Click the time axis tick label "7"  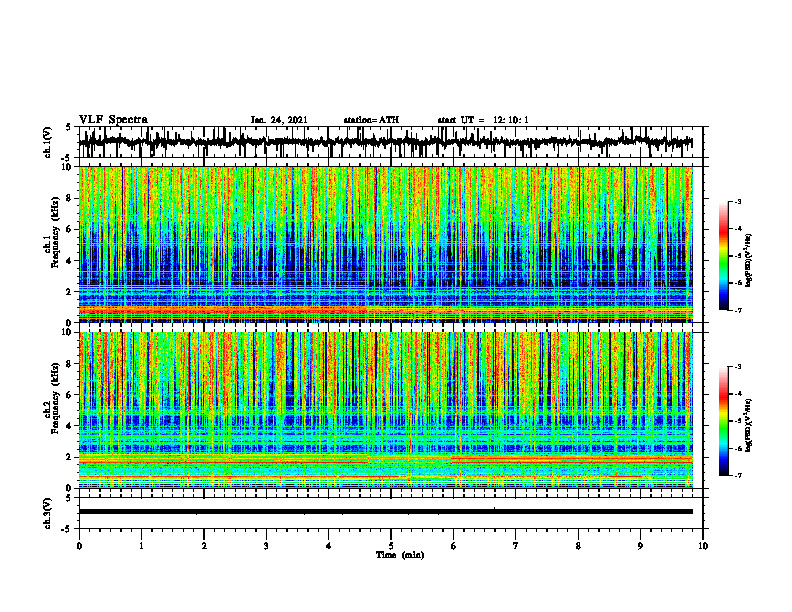(x=516, y=546)
